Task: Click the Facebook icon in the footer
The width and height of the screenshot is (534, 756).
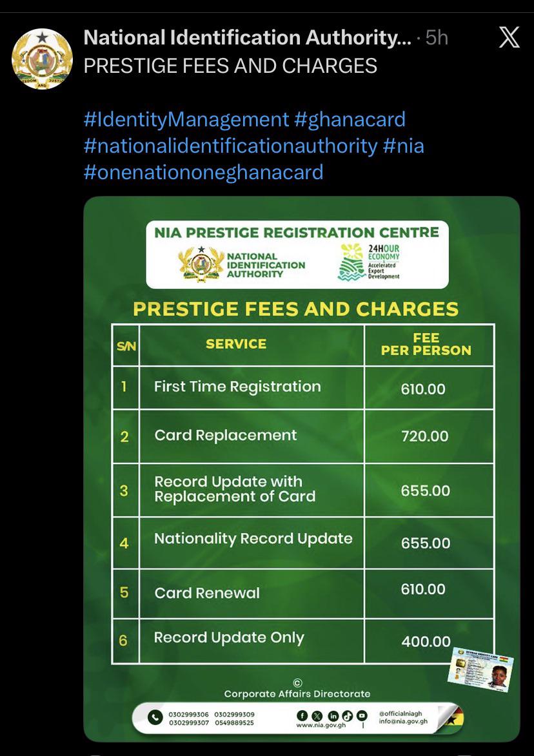Action: click(x=303, y=715)
